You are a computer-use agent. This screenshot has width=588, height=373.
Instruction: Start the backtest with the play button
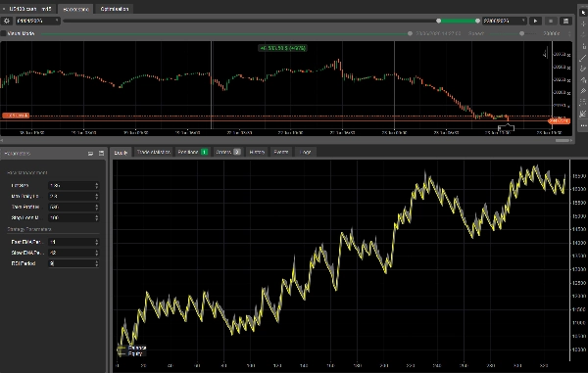(x=535, y=21)
